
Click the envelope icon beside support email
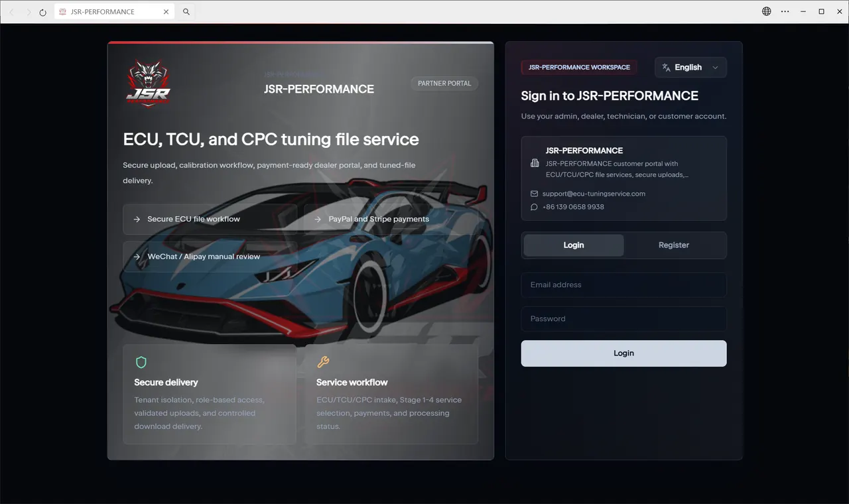click(535, 194)
